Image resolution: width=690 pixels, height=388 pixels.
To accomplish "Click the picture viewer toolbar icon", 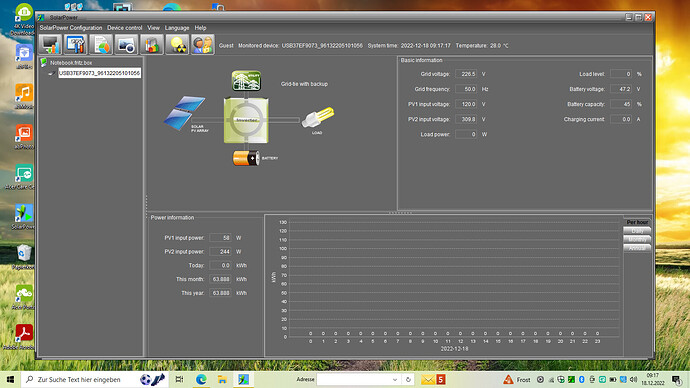I will click(126, 44).
